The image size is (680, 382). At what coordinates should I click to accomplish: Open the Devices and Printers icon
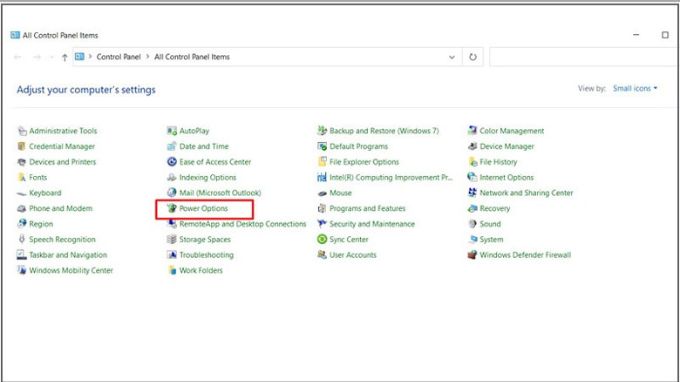pos(22,162)
